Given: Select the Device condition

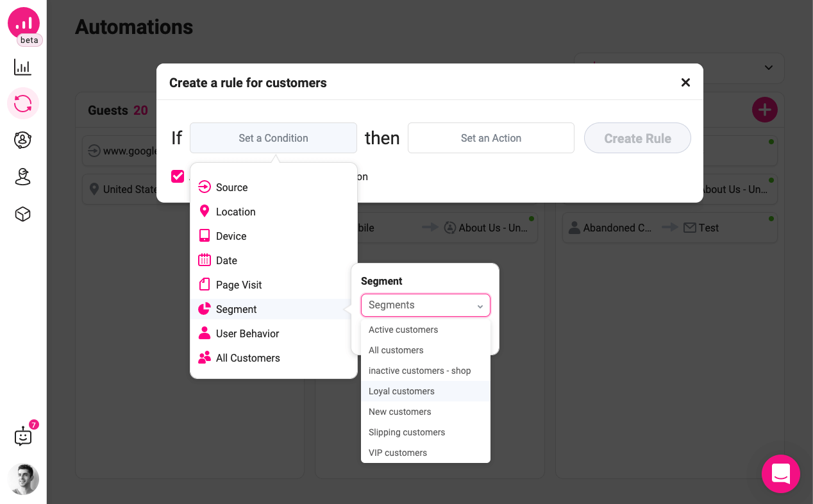Looking at the screenshot, I should pos(274,236).
